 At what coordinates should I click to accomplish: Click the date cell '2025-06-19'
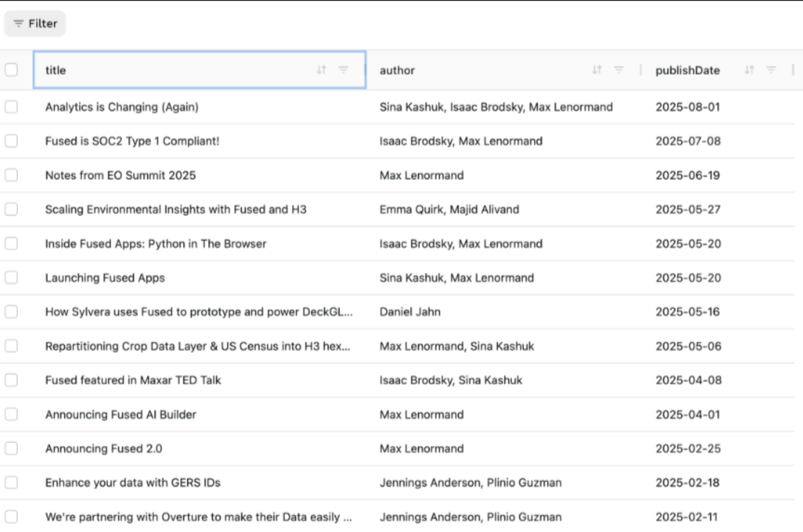pyautogui.click(x=688, y=175)
